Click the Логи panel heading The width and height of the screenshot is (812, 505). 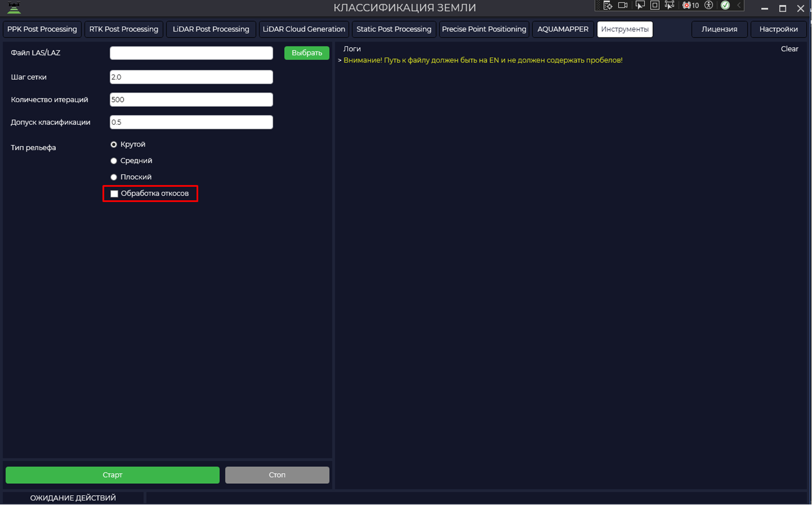352,49
